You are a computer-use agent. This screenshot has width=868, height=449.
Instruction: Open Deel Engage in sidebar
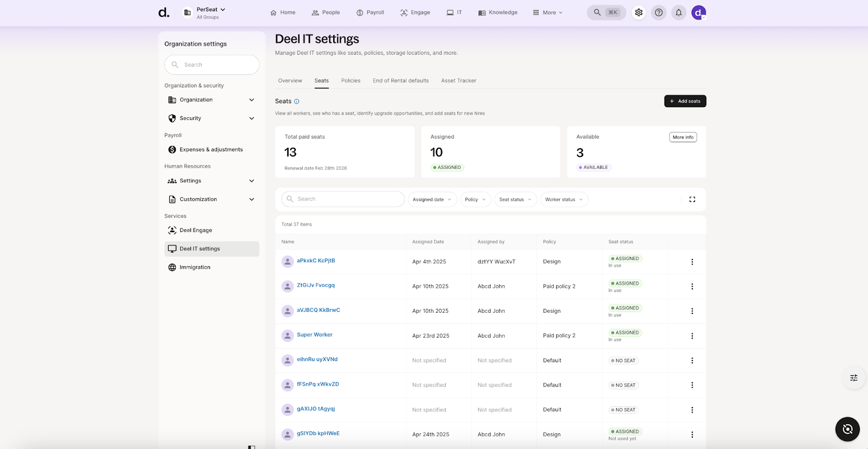pos(212,230)
